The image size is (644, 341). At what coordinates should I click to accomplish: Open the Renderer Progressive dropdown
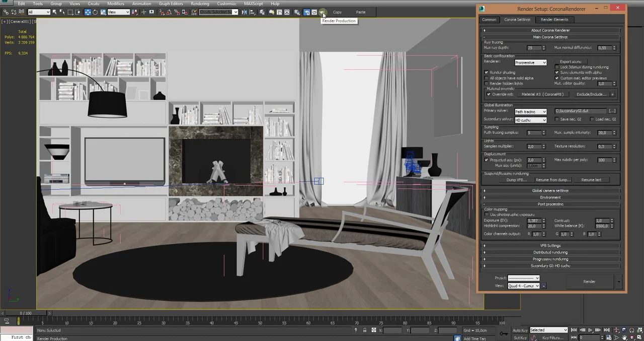tap(530, 62)
